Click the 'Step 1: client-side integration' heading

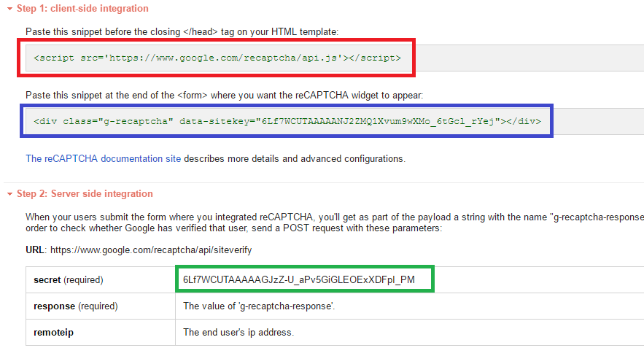tap(82, 9)
